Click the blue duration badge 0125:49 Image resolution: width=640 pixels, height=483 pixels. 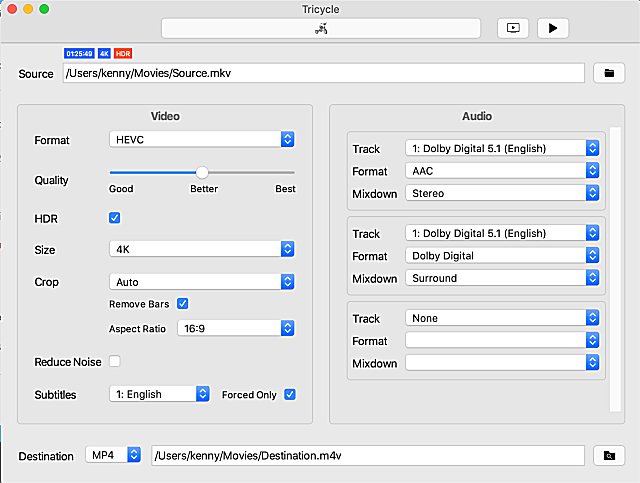79,52
